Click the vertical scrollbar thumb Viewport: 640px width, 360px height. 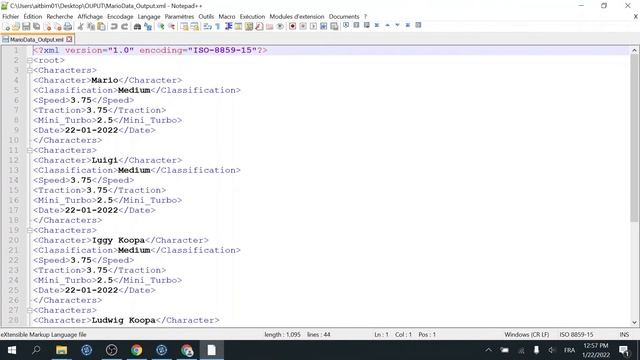coord(634,138)
